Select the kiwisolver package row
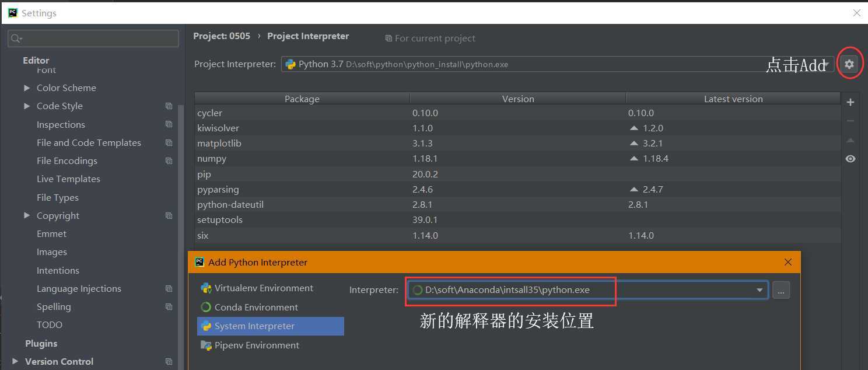The width and height of the screenshot is (868, 370). click(x=517, y=128)
